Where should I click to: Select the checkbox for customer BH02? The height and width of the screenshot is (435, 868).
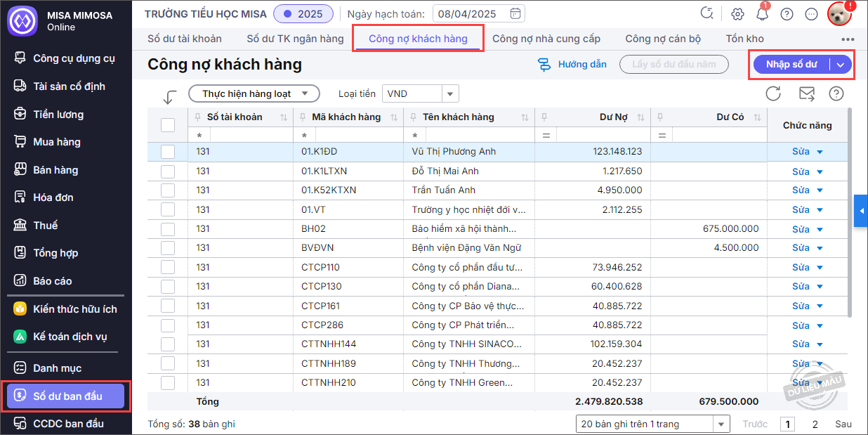pos(168,228)
